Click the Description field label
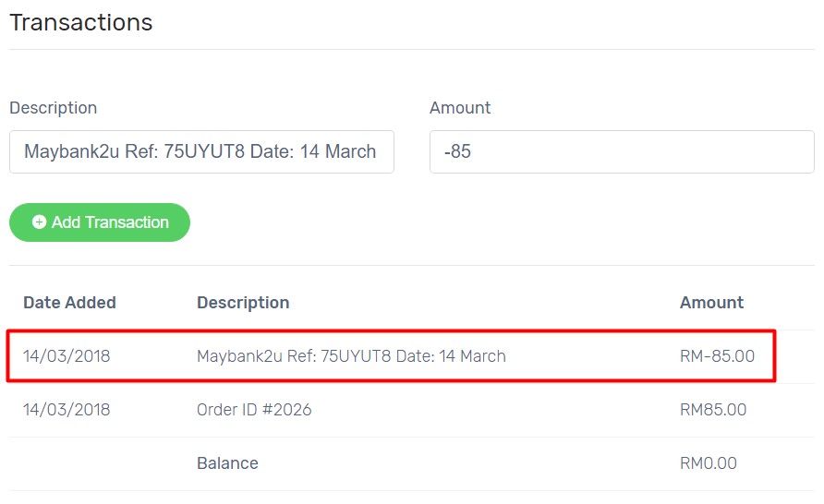 click(x=53, y=108)
